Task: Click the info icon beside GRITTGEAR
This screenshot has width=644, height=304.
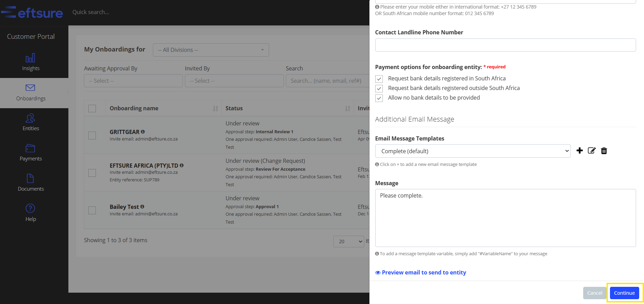Action: coord(143,132)
